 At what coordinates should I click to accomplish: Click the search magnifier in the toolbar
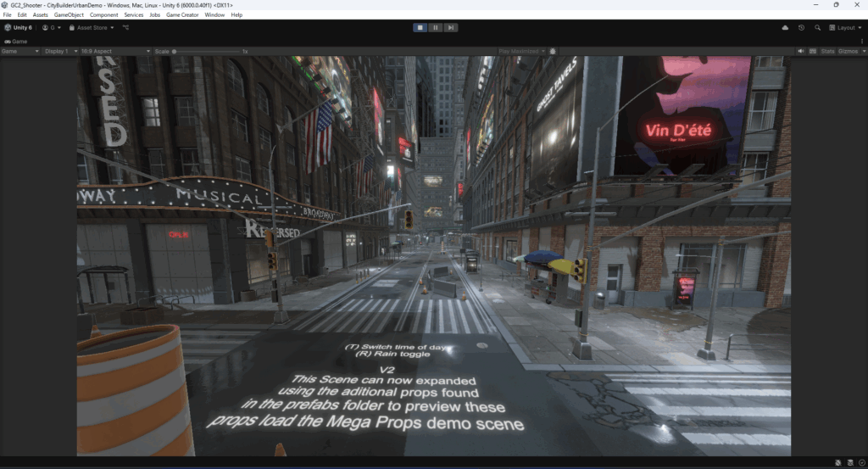click(818, 27)
